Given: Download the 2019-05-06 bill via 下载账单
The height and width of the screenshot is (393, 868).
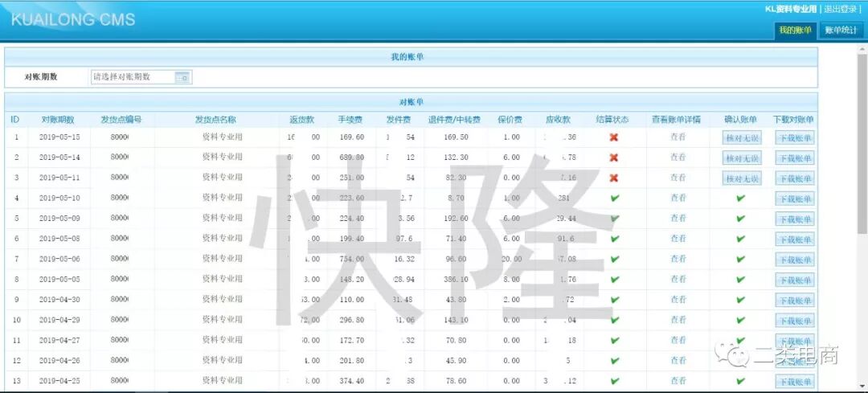Looking at the screenshot, I should (x=794, y=260).
